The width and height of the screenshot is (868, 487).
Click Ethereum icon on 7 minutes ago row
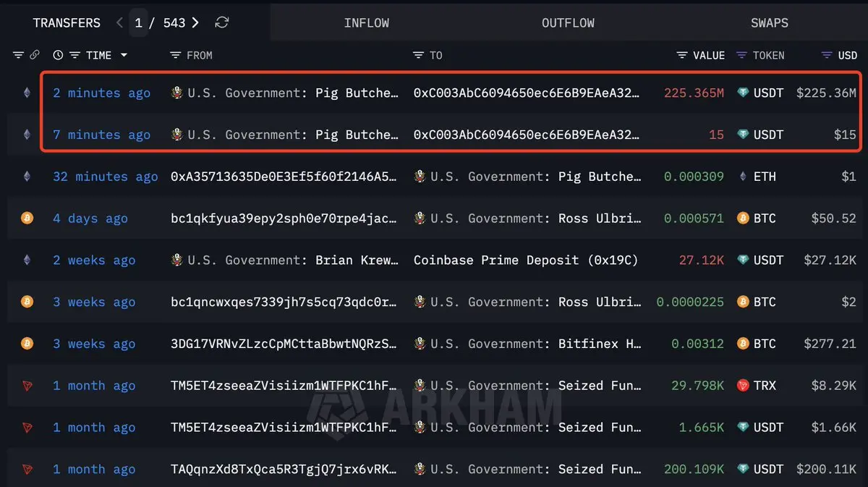(x=27, y=135)
